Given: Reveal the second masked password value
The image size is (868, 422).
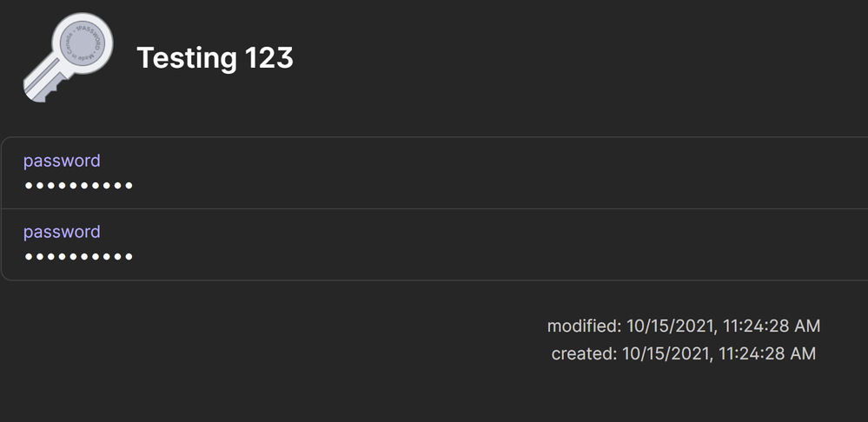Looking at the screenshot, I should (78, 257).
